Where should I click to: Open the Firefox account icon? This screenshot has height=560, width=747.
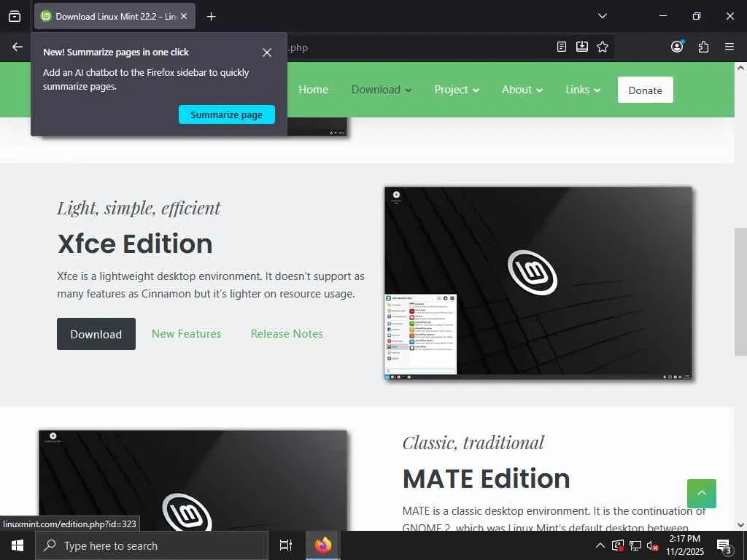(676, 47)
